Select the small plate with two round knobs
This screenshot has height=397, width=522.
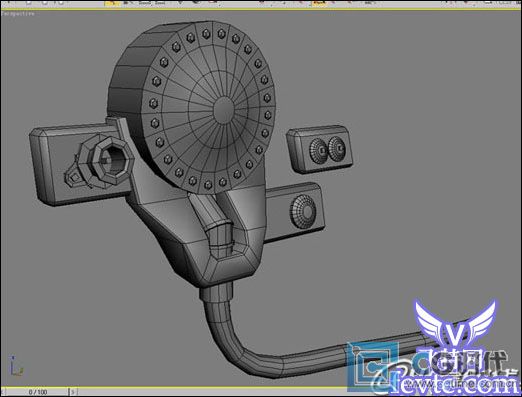320,149
